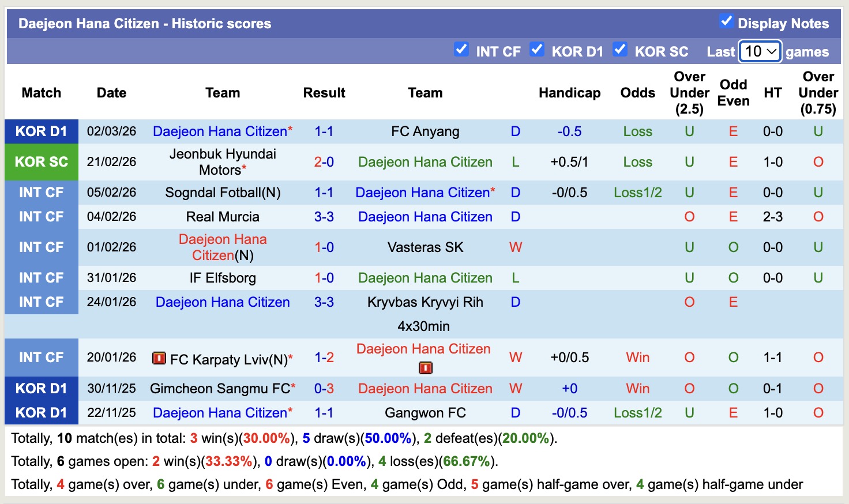Open the Kryvbas Kryvyi Rih team page
This screenshot has height=504, width=849.
(x=425, y=302)
